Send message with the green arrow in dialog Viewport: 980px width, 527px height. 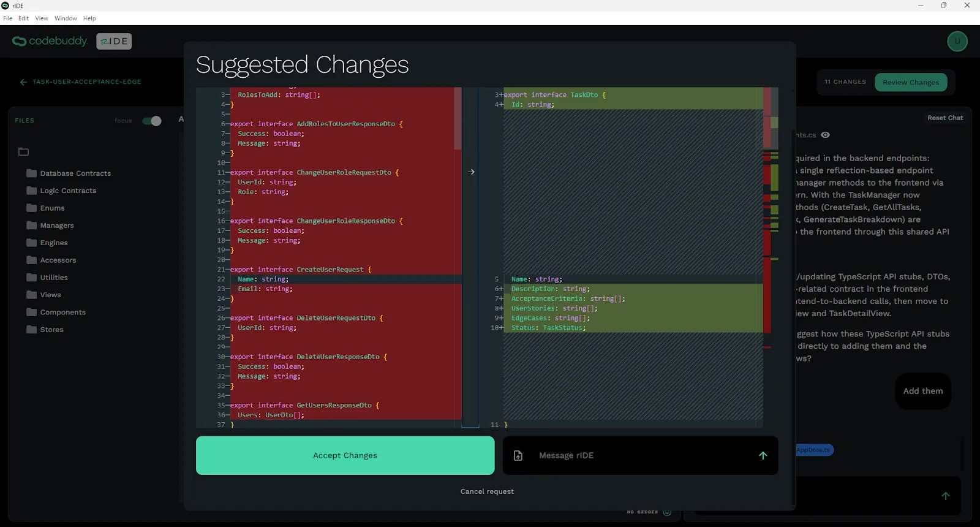[763, 455]
